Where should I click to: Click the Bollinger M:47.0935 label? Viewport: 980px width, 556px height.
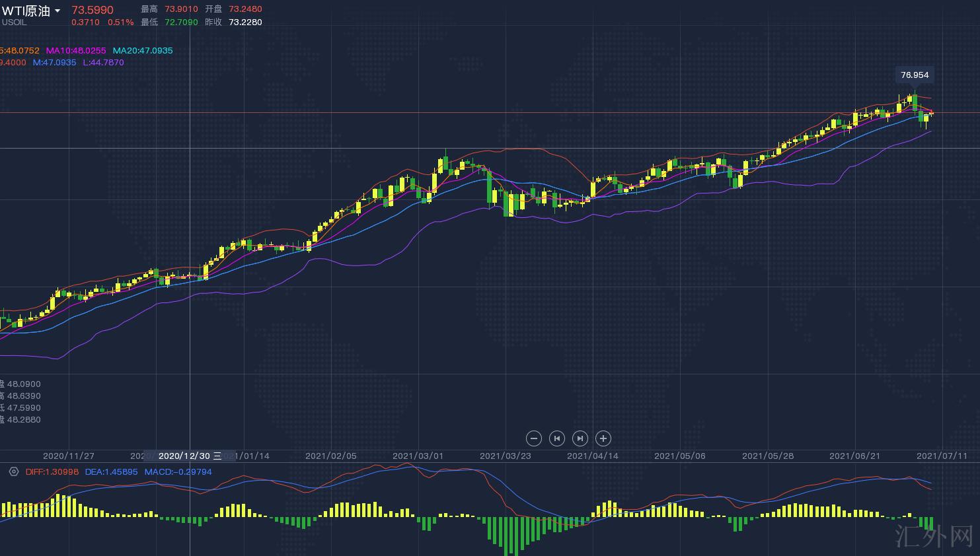point(54,63)
